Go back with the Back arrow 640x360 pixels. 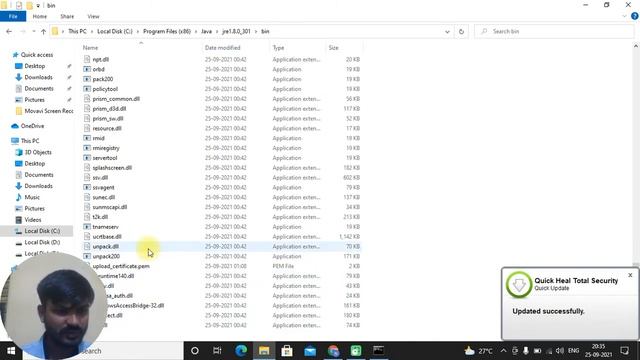point(9,31)
